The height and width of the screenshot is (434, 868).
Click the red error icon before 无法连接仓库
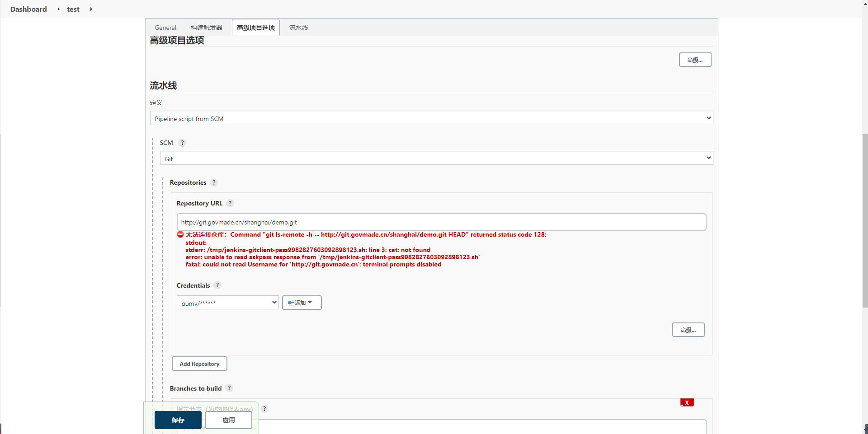pyautogui.click(x=180, y=234)
